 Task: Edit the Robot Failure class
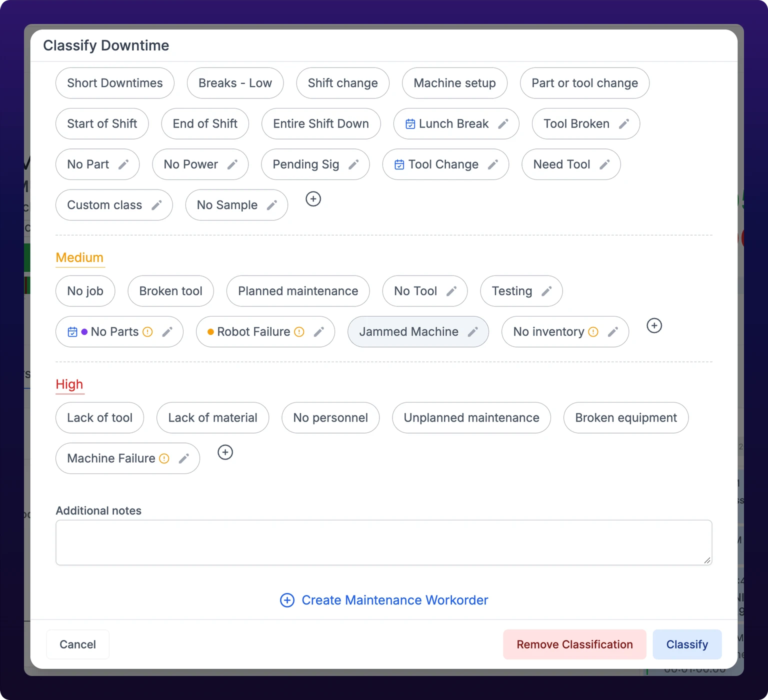(x=318, y=331)
